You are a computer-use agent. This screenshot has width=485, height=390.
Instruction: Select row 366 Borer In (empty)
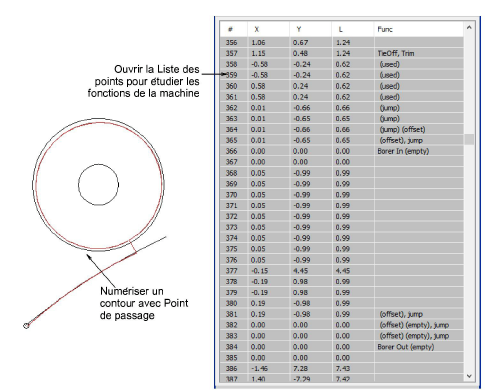(342, 151)
